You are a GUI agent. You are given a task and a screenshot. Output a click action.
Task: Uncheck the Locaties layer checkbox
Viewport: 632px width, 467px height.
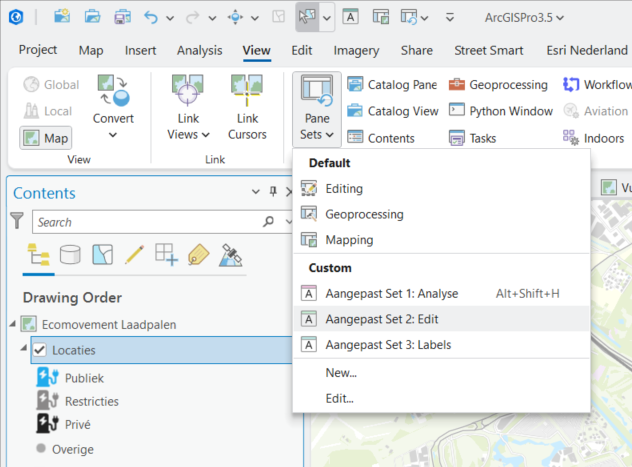click(x=40, y=351)
